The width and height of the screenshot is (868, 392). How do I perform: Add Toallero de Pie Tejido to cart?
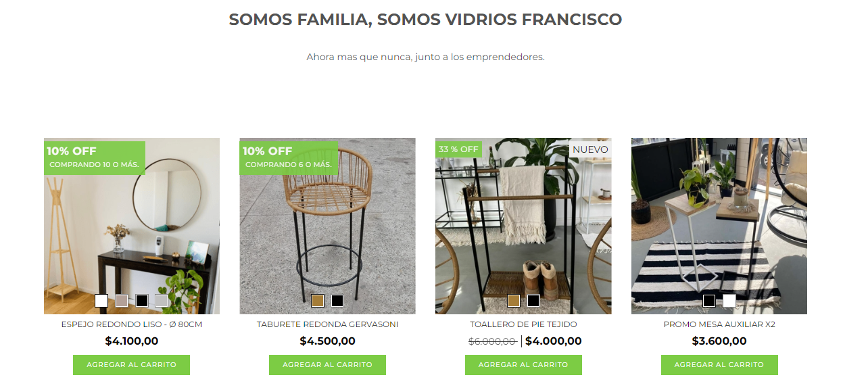click(523, 365)
